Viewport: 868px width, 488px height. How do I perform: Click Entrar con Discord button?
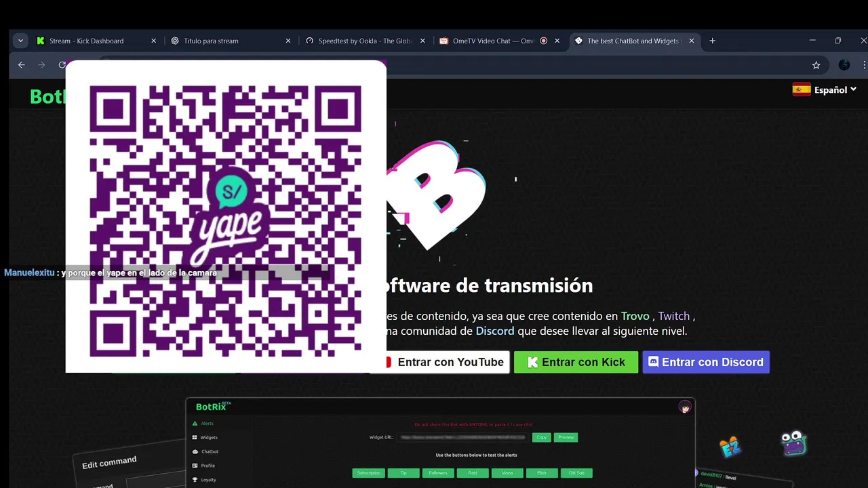pyautogui.click(x=706, y=362)
